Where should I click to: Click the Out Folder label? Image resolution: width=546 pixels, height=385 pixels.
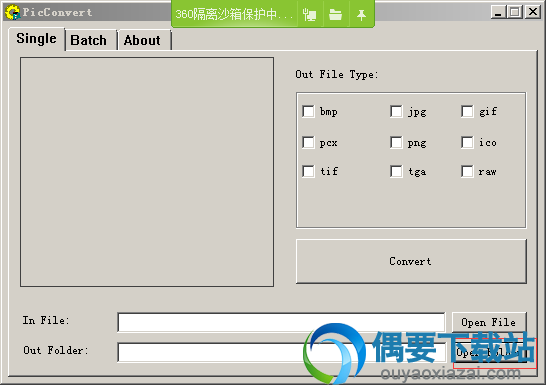coord(56,350)
